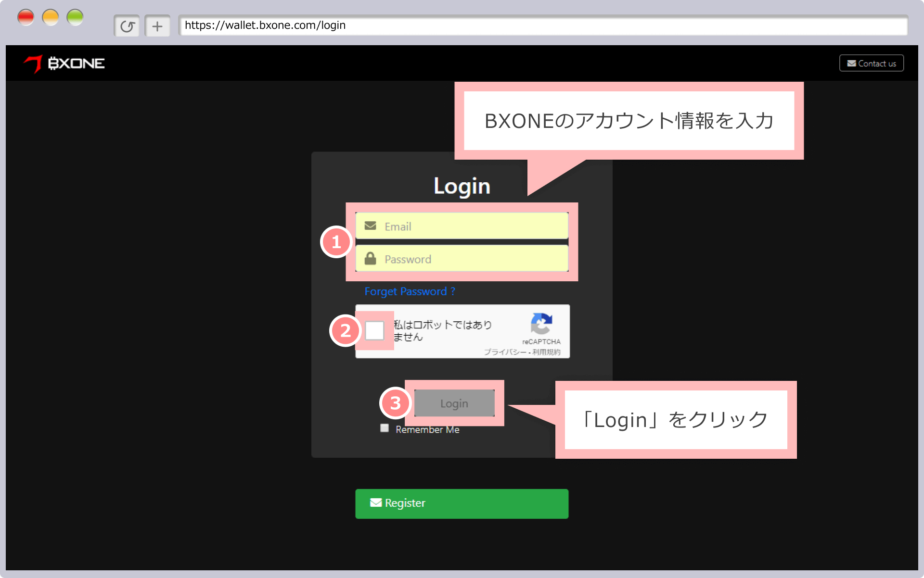Screen dimensions: 924x578
Task: Check the reCAPTCHA robot checkbox
Action: point(374,330)
